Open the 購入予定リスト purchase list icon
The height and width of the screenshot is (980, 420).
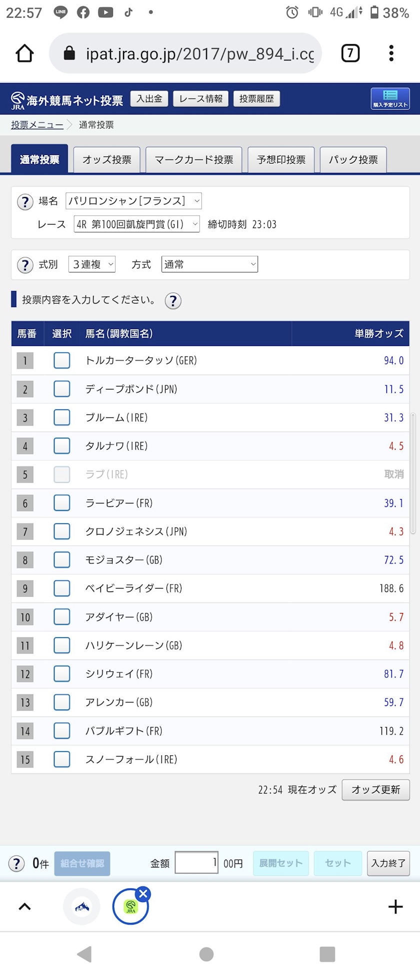tap(390, 98)
